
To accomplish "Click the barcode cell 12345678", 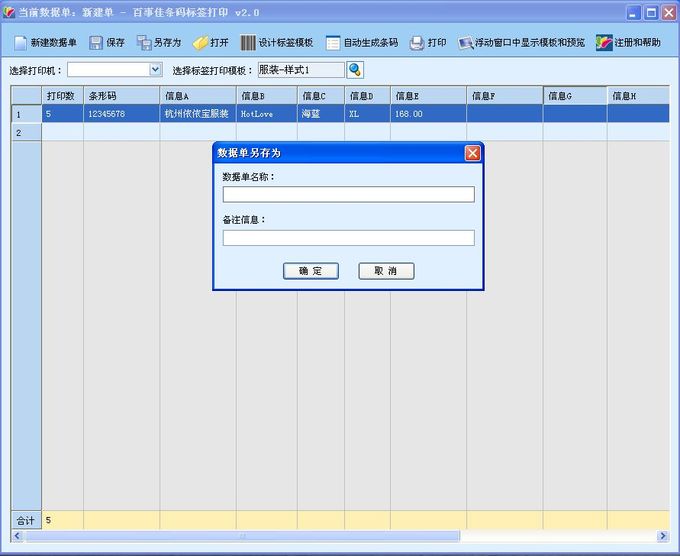I will (121, 114).
